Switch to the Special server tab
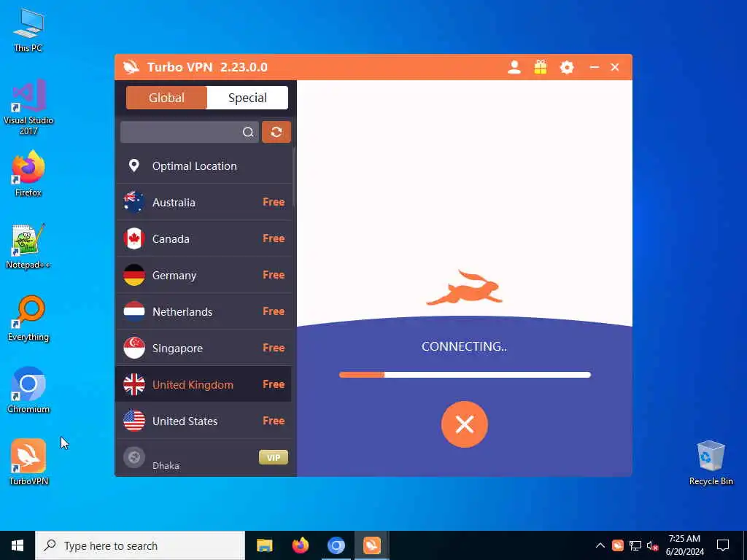 247,98
